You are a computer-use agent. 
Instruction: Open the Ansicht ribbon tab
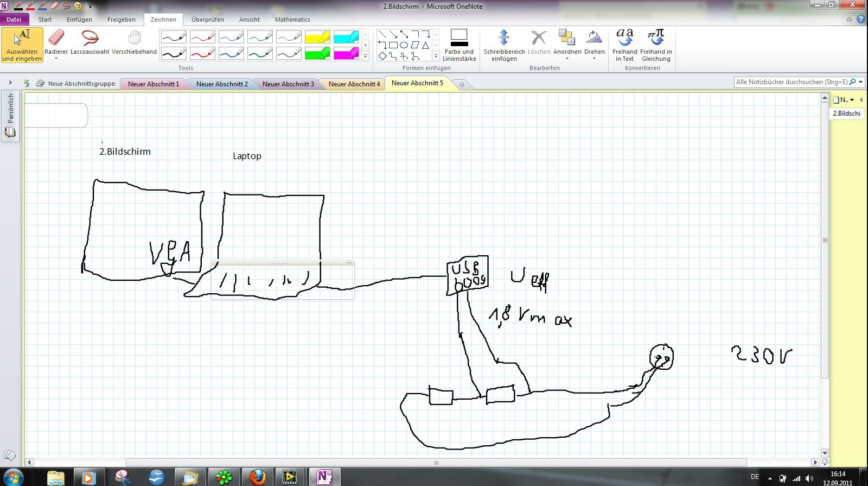pyautogui.click(x=250, y=20)
